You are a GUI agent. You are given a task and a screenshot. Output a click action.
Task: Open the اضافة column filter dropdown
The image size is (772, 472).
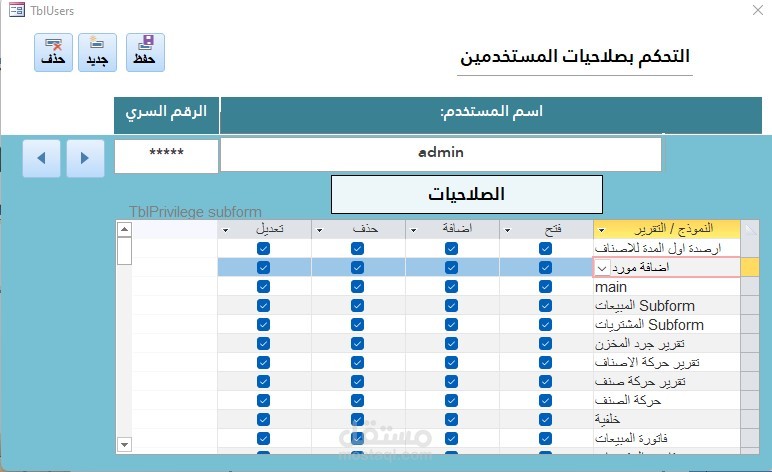pos(414,230)
